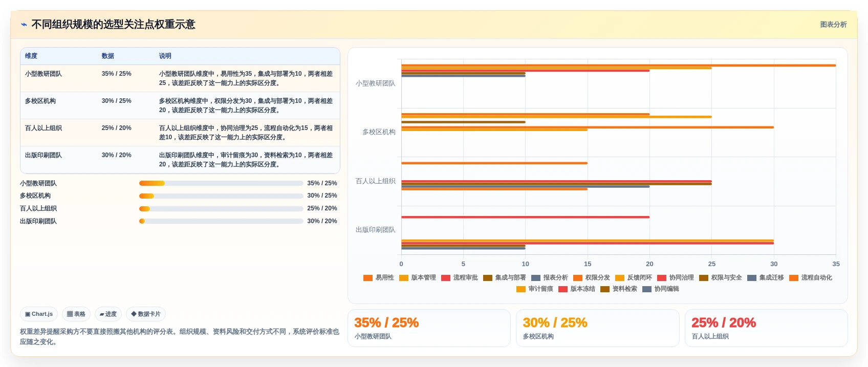Click the 百人以上组织 progress bar
Screen dimensions: 868x367
click(221, 208)
